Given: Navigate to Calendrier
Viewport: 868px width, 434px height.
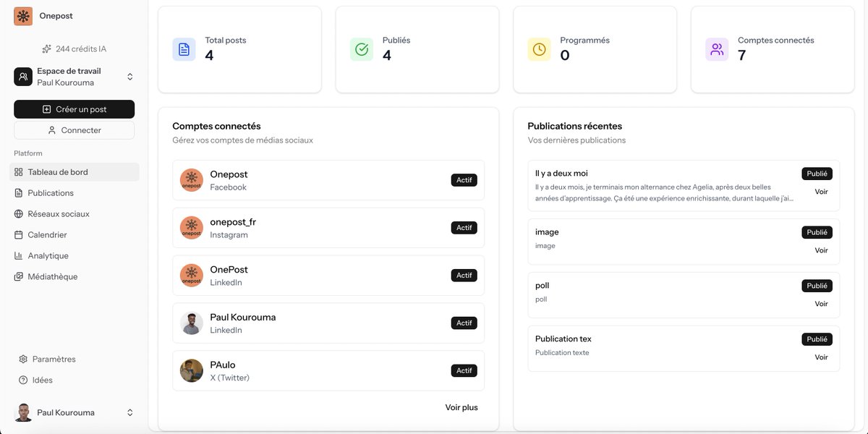Looking at the screenshot, I should click(74, 235).
